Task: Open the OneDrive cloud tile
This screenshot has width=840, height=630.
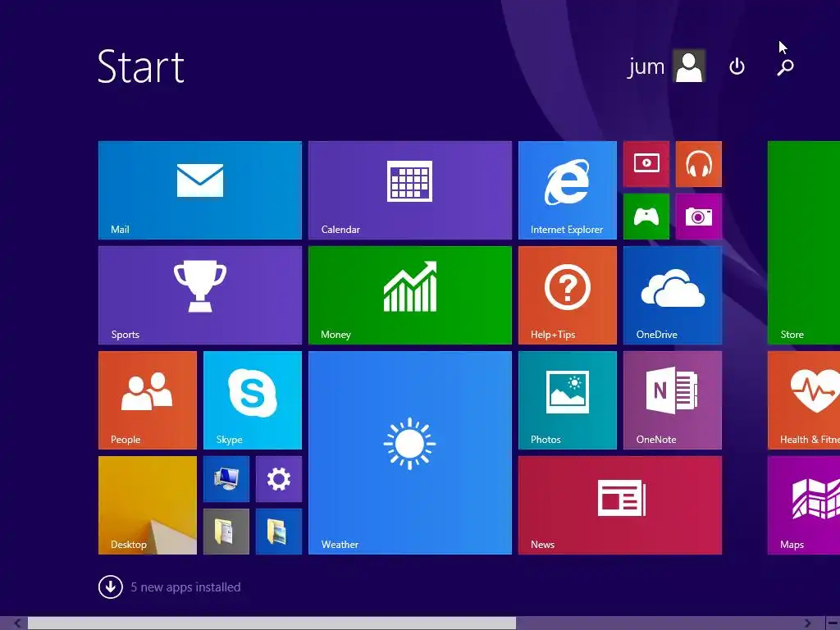Action: coord(673,295)
